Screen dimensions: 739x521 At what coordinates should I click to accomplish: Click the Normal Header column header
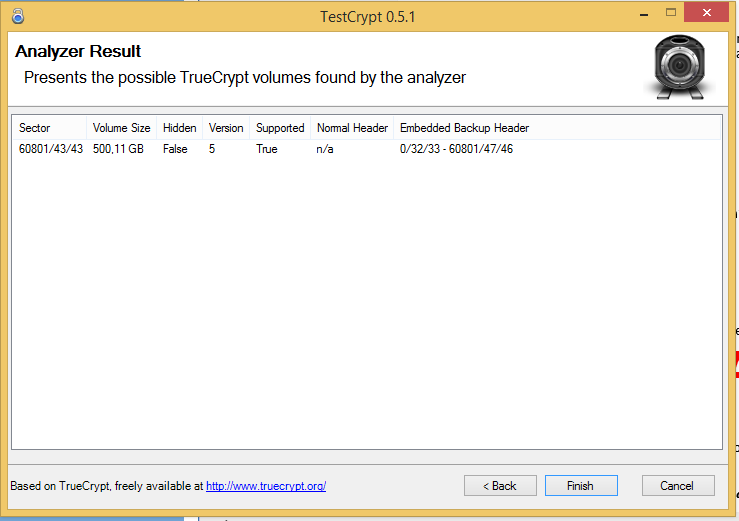[352, 128]
